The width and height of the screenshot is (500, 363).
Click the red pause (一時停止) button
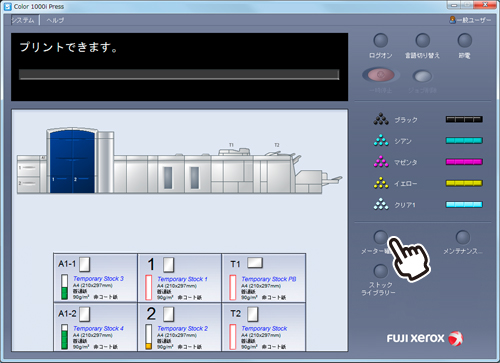click(381, 75)
